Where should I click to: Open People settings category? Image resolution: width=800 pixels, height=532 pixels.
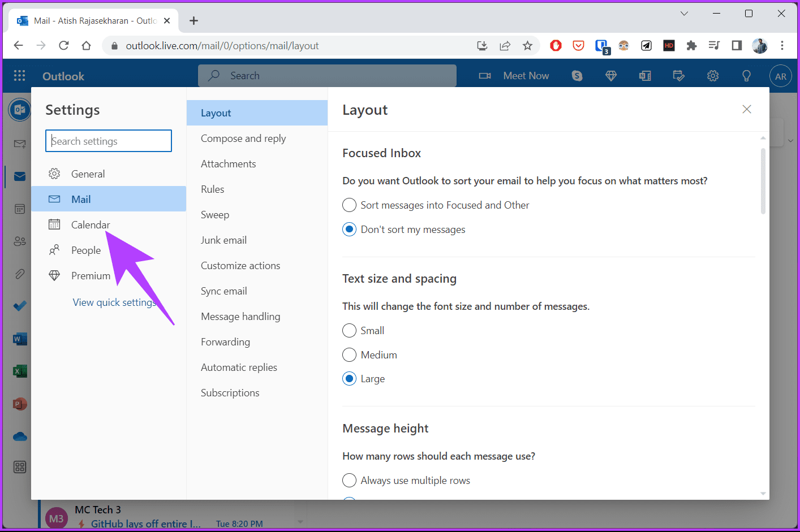(x=109, y=250)
